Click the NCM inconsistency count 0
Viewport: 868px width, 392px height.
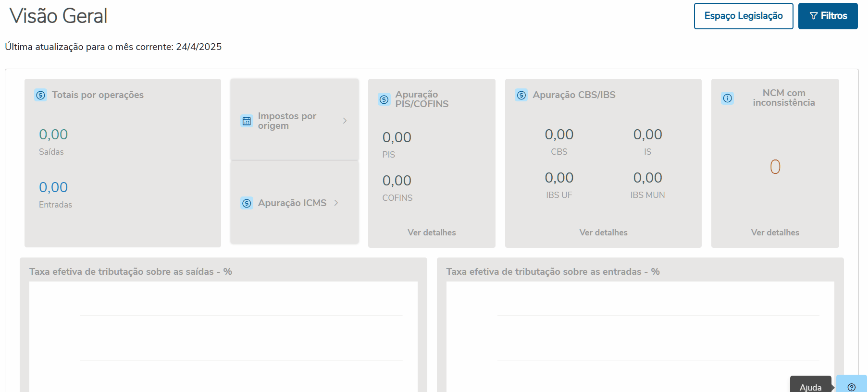coord(775,167)
